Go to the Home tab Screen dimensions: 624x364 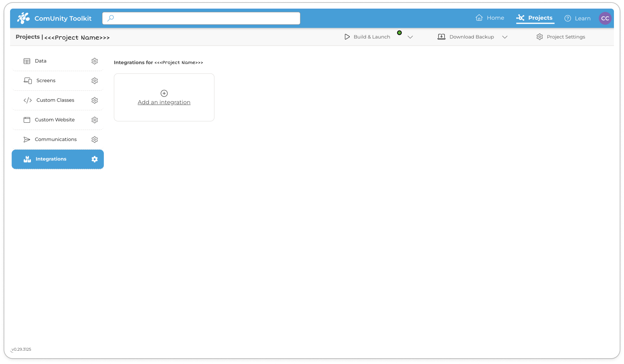click(490, 18)
